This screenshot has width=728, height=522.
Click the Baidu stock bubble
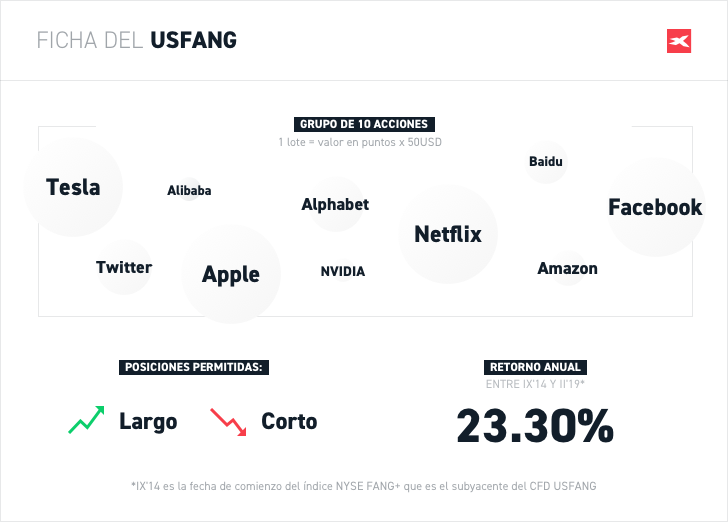[546, 162]
